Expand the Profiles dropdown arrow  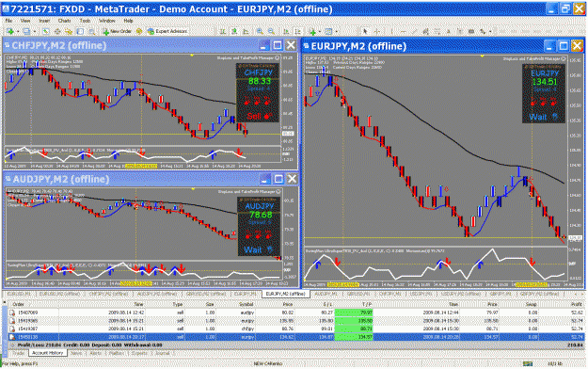(x=35, y=31)
